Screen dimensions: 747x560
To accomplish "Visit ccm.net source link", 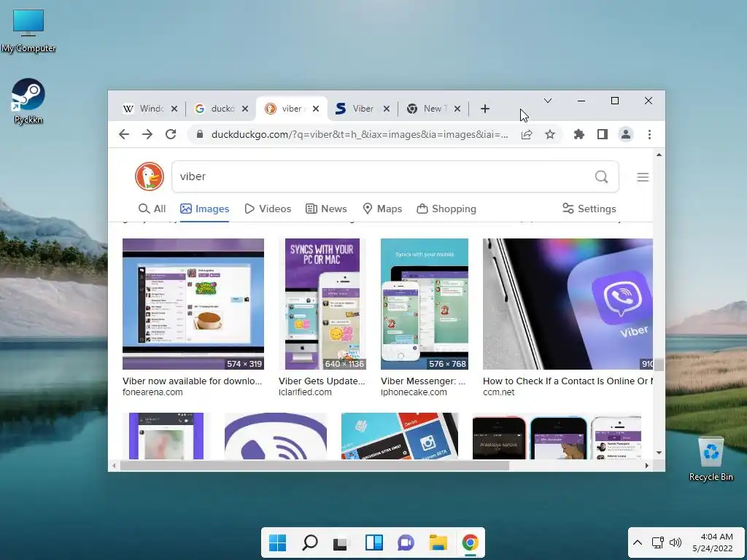I will tap(499, 392).
